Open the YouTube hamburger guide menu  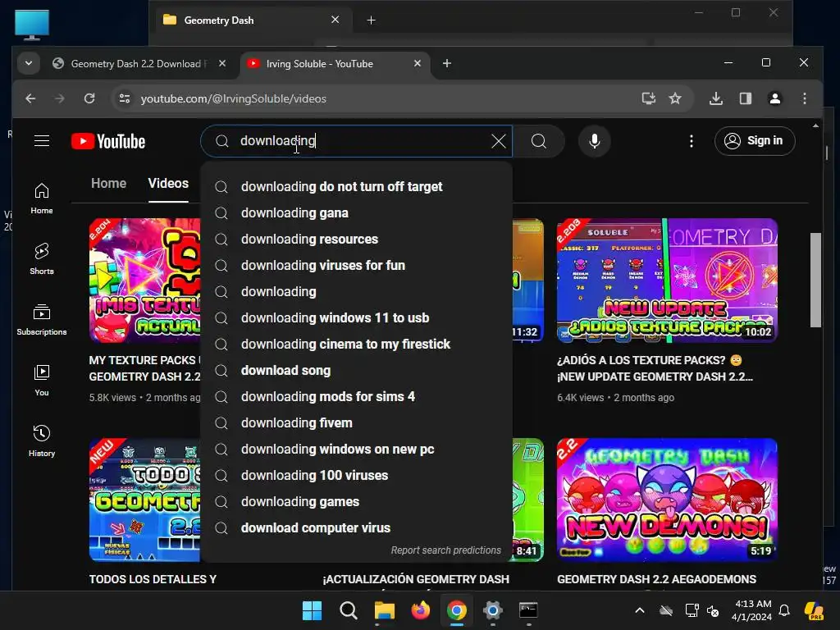tap(42, 141)
